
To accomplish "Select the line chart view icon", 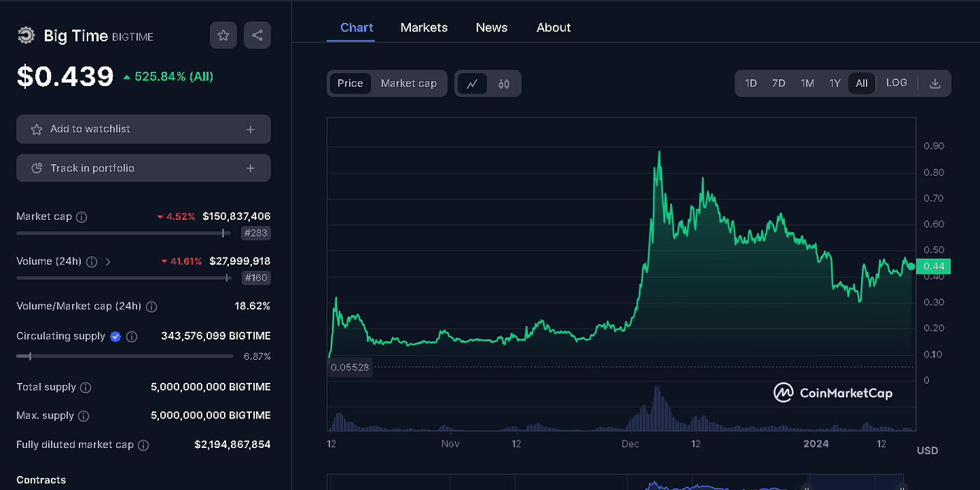I will pyautogui.click(x=472, y=84).
